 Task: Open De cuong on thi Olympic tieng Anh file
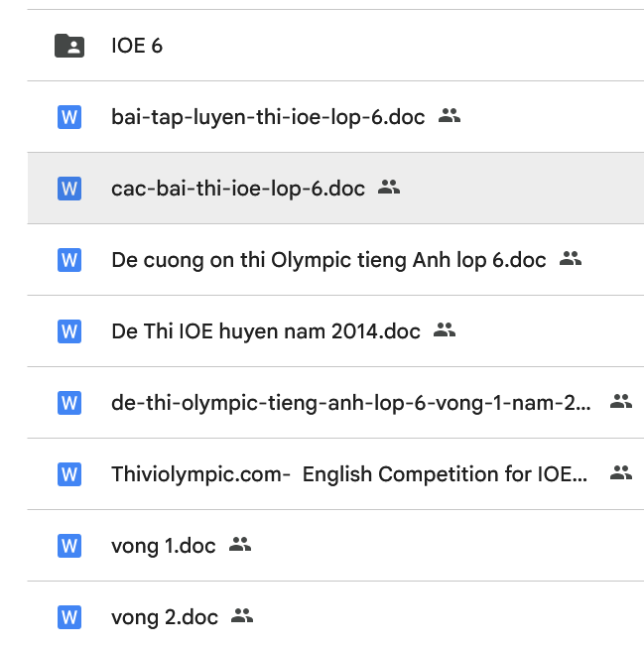[x=328, y=260]
